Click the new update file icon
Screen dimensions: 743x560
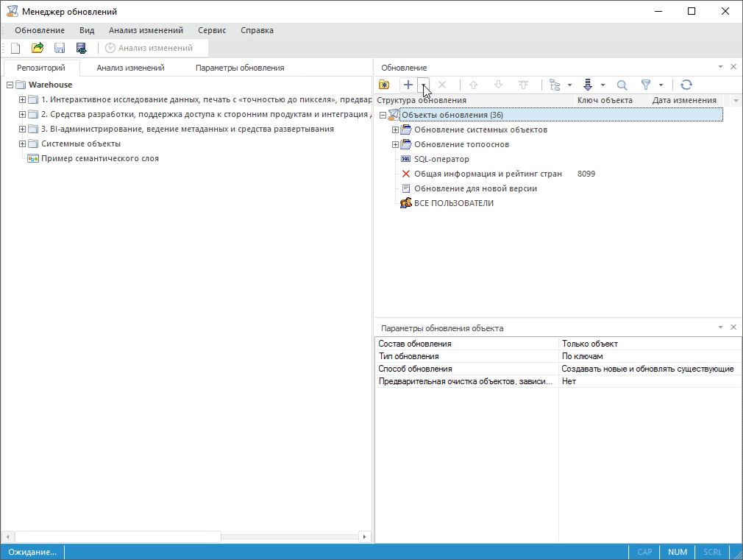pos(15,48)
